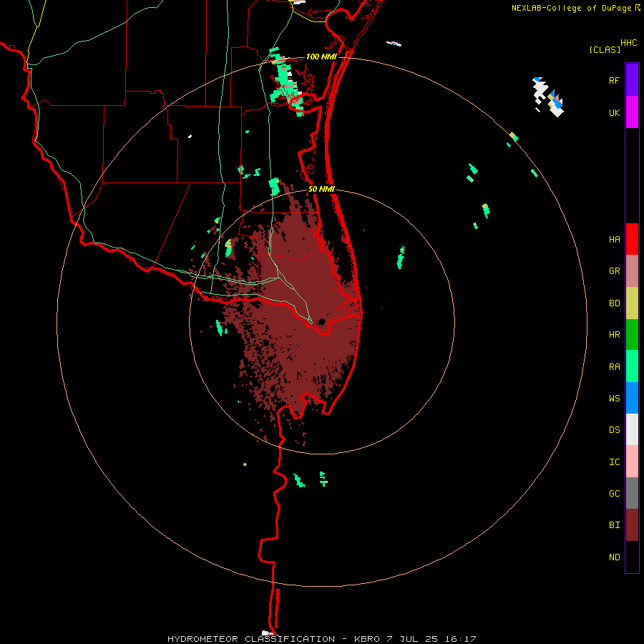Click the "KBRO" station identifier
This screenshot has width=644, height=644.
[367, 639]
